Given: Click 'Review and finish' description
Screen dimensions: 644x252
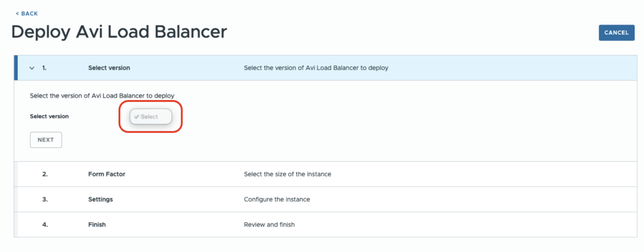Looking at the screenshot, I should pyautogui.click(x=269, y=225).
